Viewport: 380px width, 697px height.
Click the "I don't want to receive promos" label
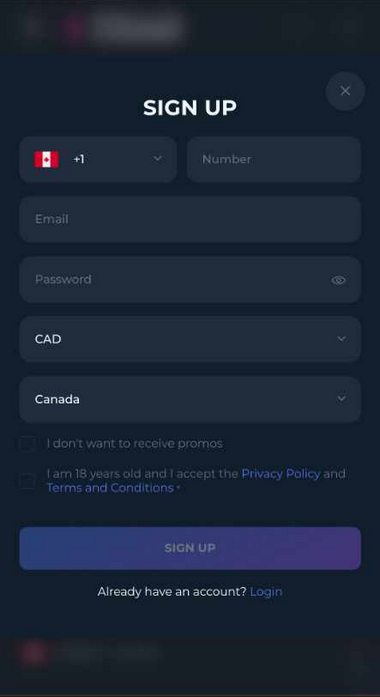point(135,444)
